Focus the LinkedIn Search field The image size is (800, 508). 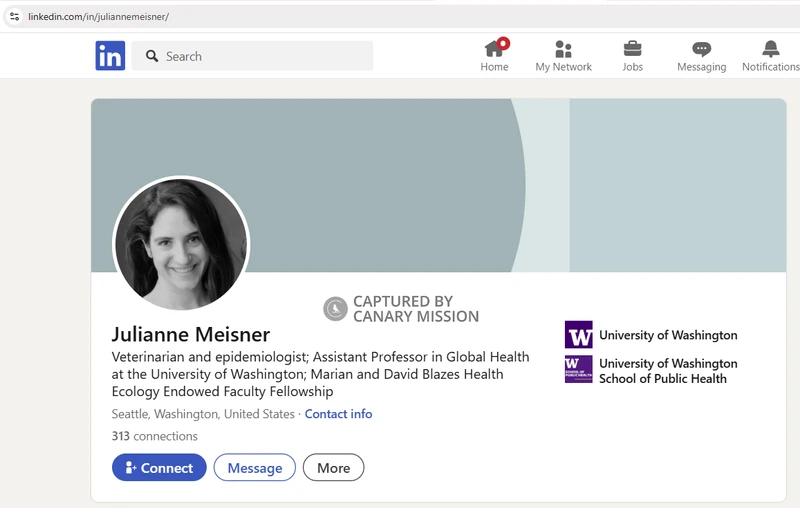click(253, 56)
